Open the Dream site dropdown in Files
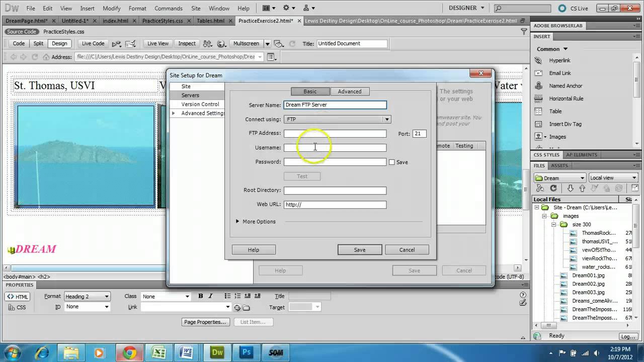 click(559, 178)
